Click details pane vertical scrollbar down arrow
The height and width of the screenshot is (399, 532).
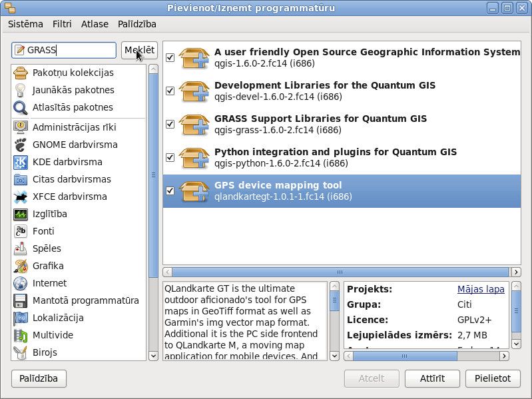(517, 344)
